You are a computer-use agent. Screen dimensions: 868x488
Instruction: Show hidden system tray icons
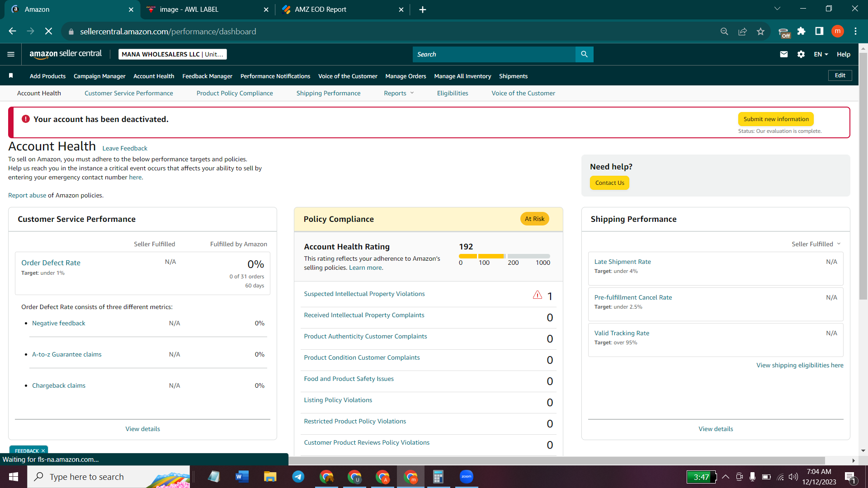pyautogui.click(x=726, y=477)
